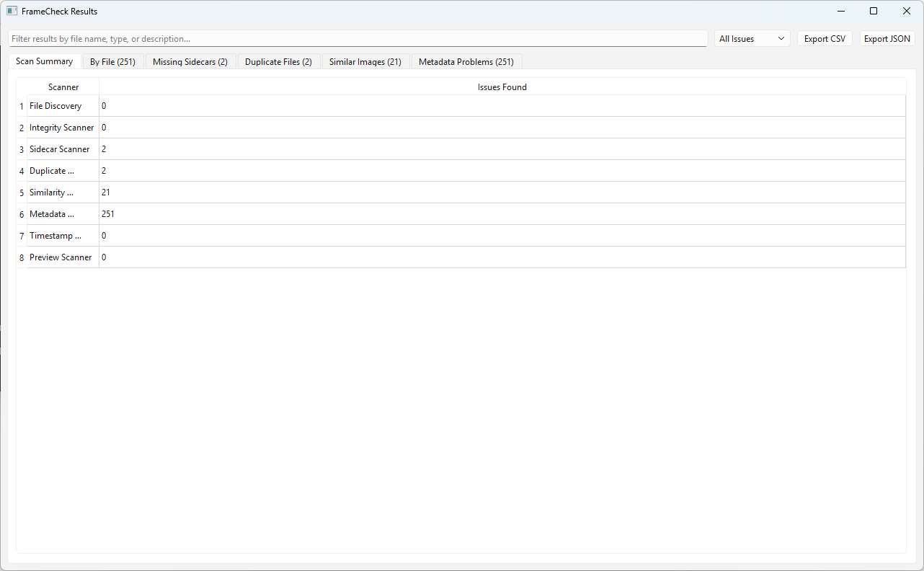This screenshot has height=571, width=924.
Task: Open the Metadata Problems tab
Action: pyautogui.click(x=466, y=61)
